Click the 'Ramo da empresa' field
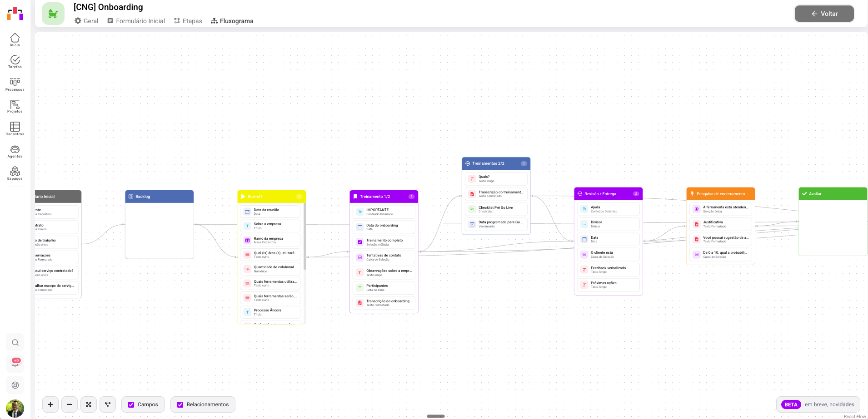The height and width of the screenshot is (419, 868). coord(270,240)
